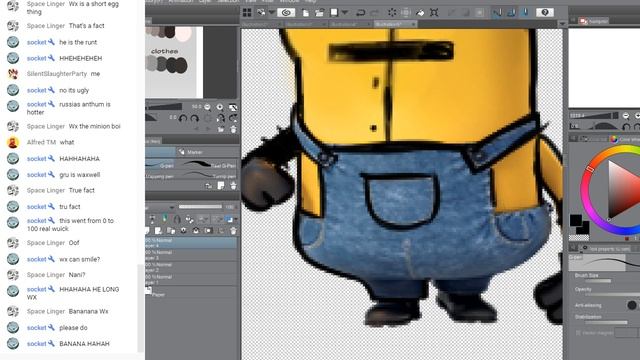Create a new canvas with the New icon

tap(305, 13)
